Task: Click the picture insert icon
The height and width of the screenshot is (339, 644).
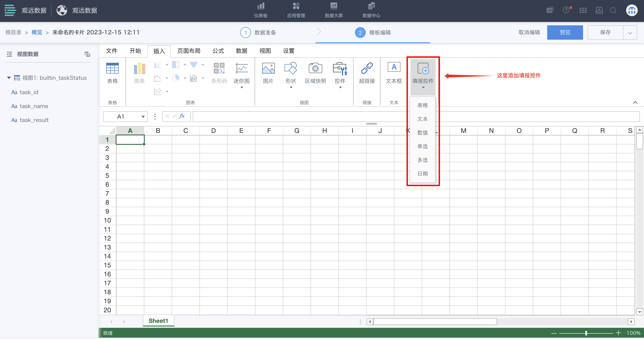Action: [268, 68]
